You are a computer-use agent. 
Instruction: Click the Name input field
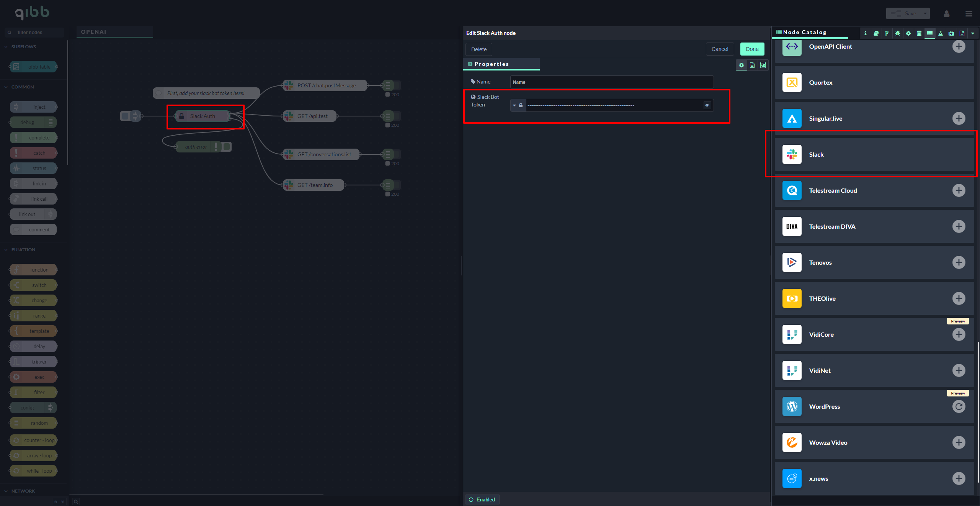click(612, 82)
